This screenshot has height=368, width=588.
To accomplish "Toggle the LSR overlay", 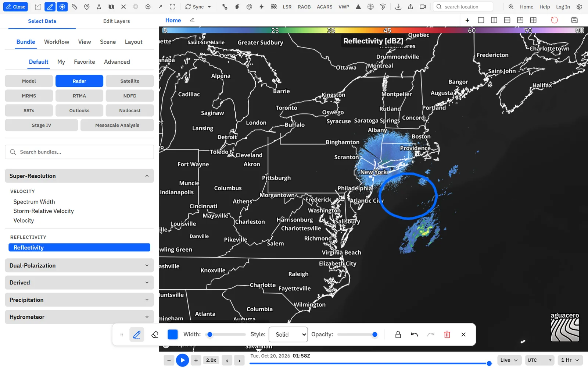I will [287, 7].
